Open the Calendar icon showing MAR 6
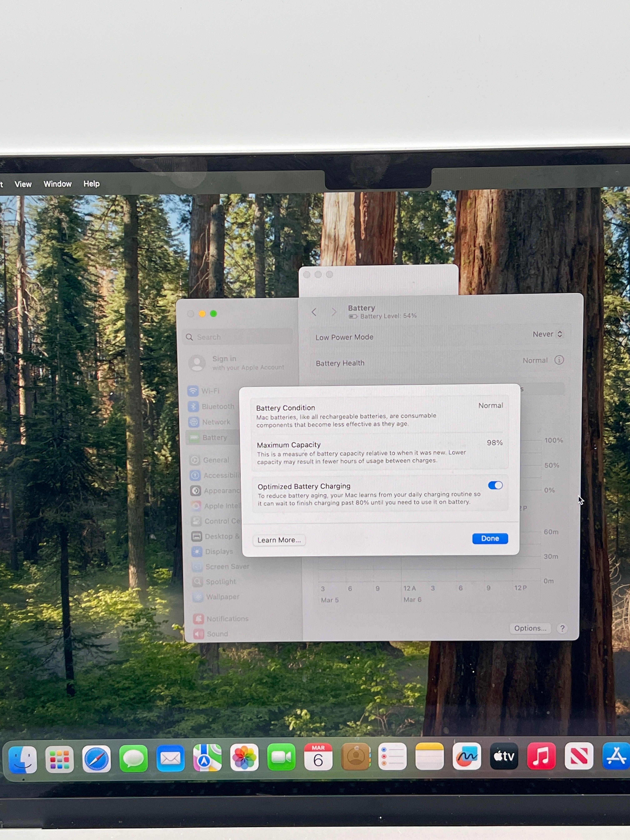 point(318,757)
